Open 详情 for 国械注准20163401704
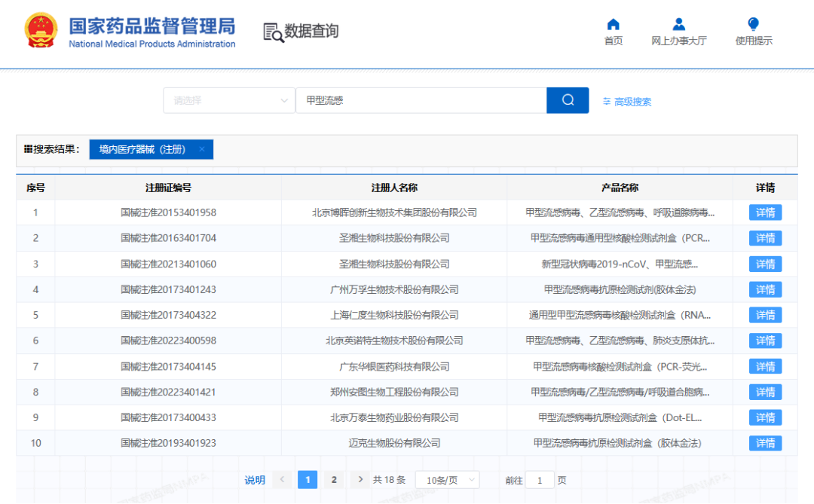This screenshot has width=814, height=504. (x=765, y=238)
